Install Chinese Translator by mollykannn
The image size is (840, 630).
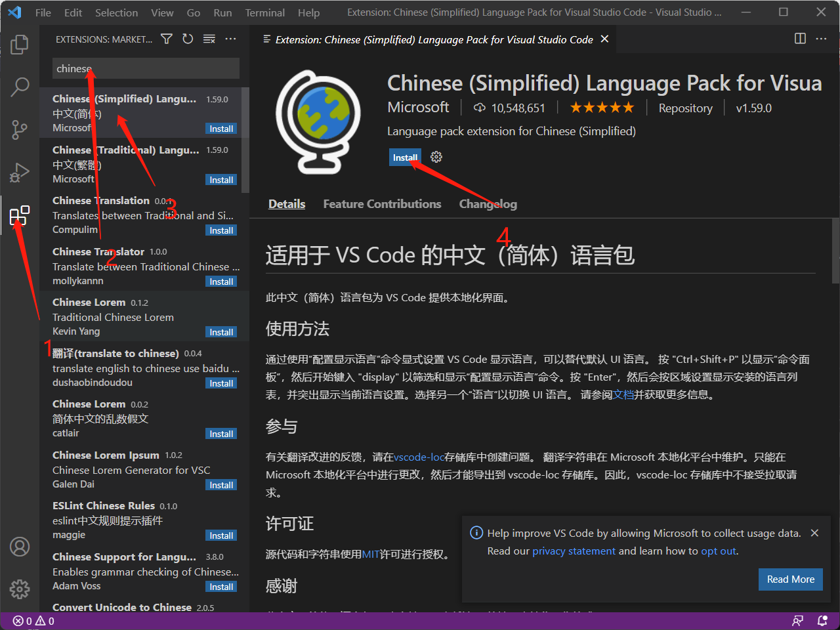coord(221,282)
